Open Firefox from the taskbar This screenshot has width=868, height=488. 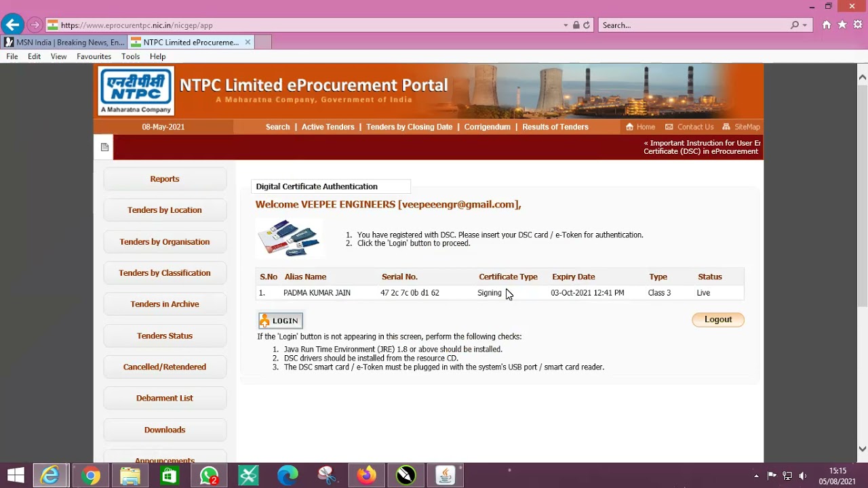pos(367,476)
